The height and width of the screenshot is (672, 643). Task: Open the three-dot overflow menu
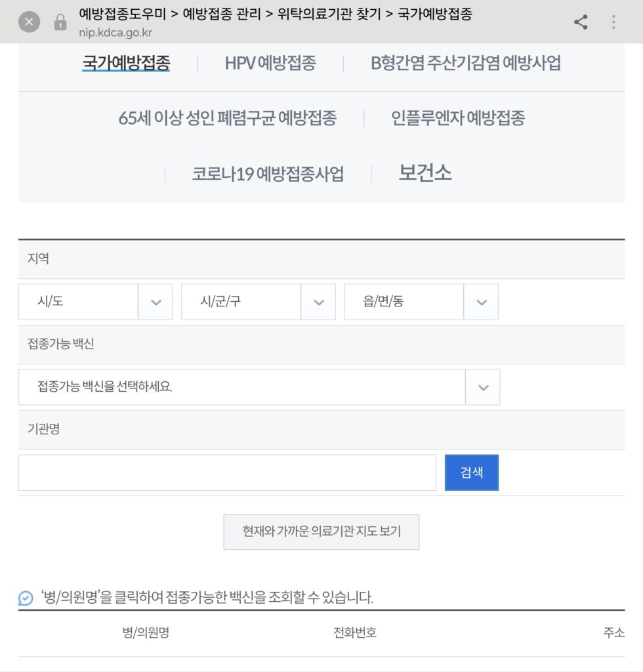(x=613, y=22)
